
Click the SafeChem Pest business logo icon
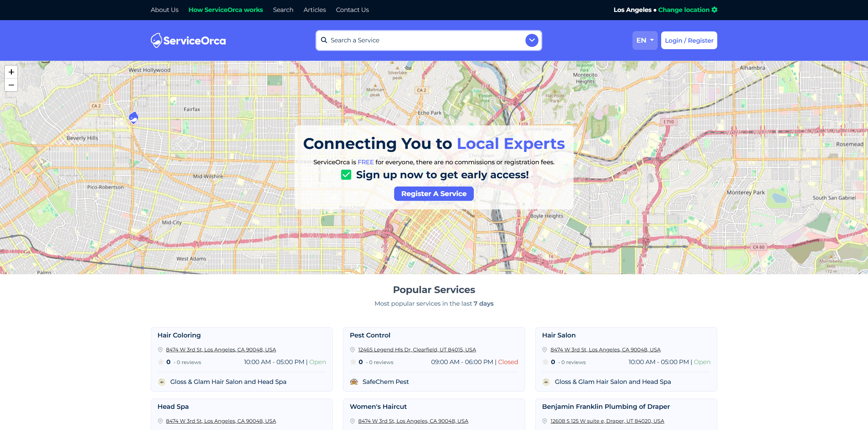pos(354,382)
